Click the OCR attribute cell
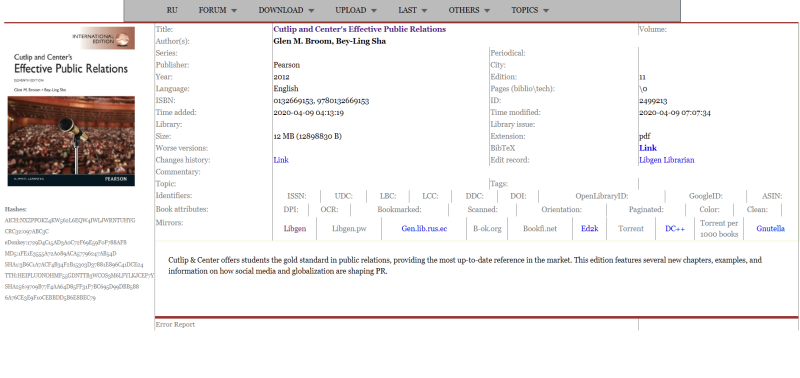The width and height of the screenshot is (800, 378). (x=329, y=210)
